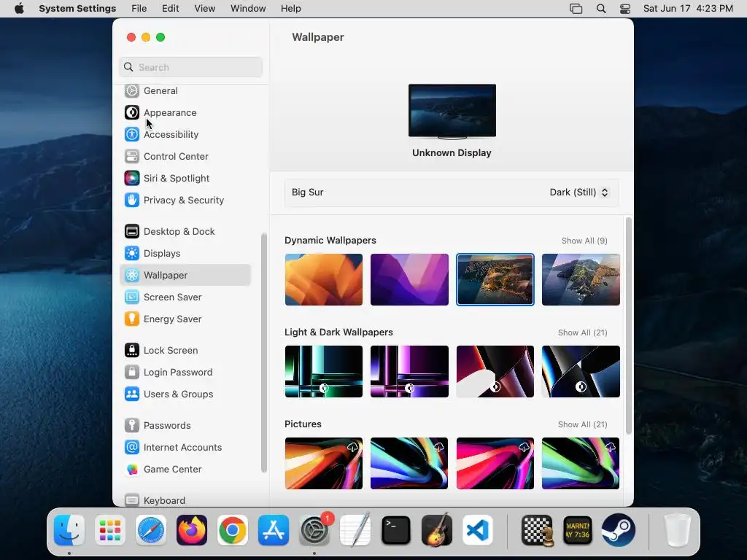747x560 pixels.
Task: Show all 21 Pictures
Action: (583, 425)
